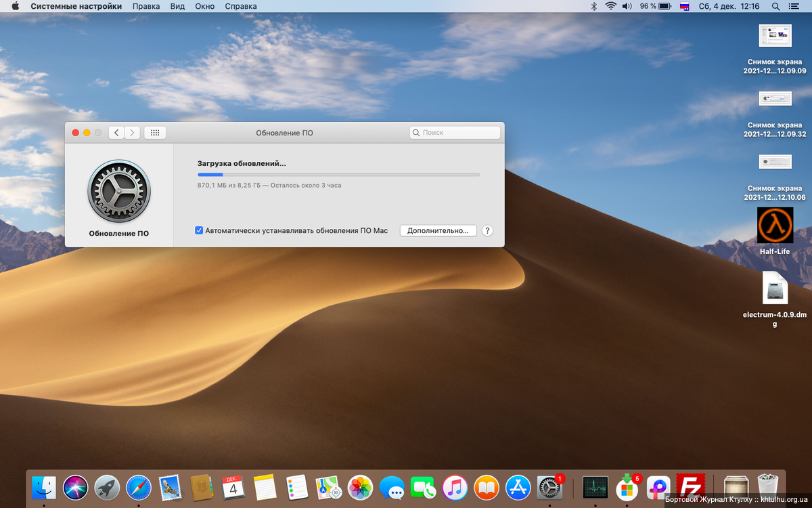The width and height of the screenshot is (812, 508).
Task: Open the Photos flower icon in Dock
Action: click(360, 487)
